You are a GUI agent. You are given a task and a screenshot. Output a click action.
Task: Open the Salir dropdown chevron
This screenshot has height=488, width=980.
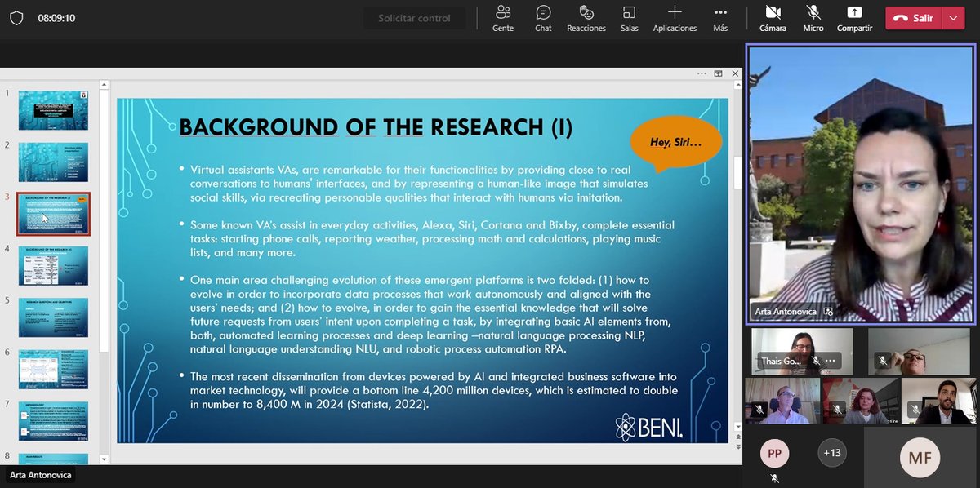[952, 17]
